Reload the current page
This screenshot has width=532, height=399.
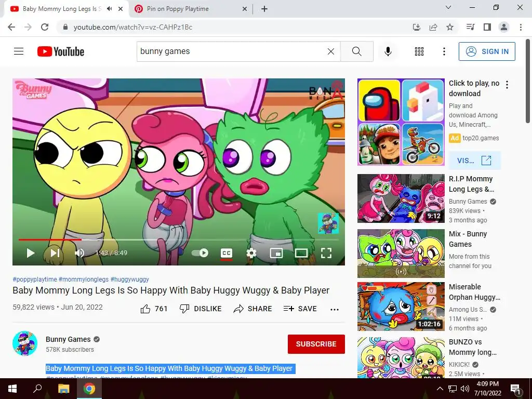tap(45, 27)
